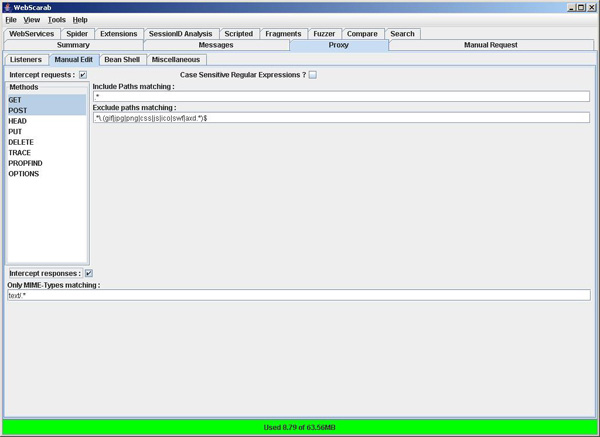This screenshot has height=437, width=600.
Task: Switch to the Fuzzer tab
Action: click(x=324, y=34)
